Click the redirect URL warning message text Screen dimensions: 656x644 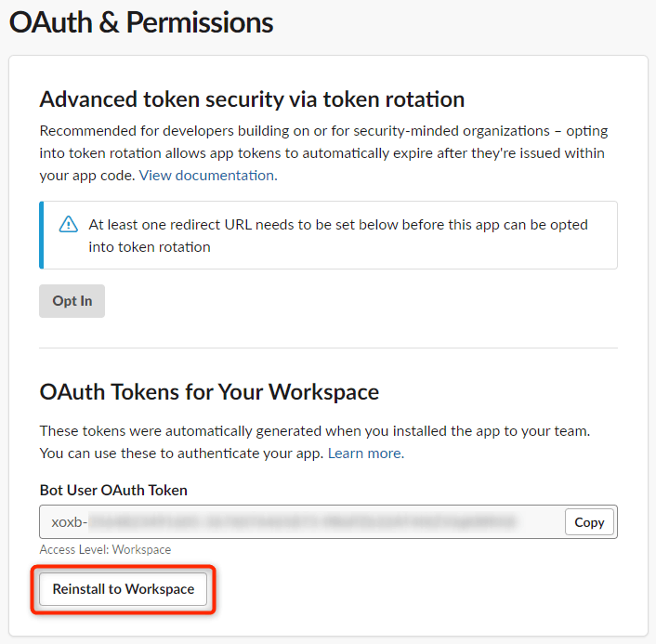(x=338, y=236)
